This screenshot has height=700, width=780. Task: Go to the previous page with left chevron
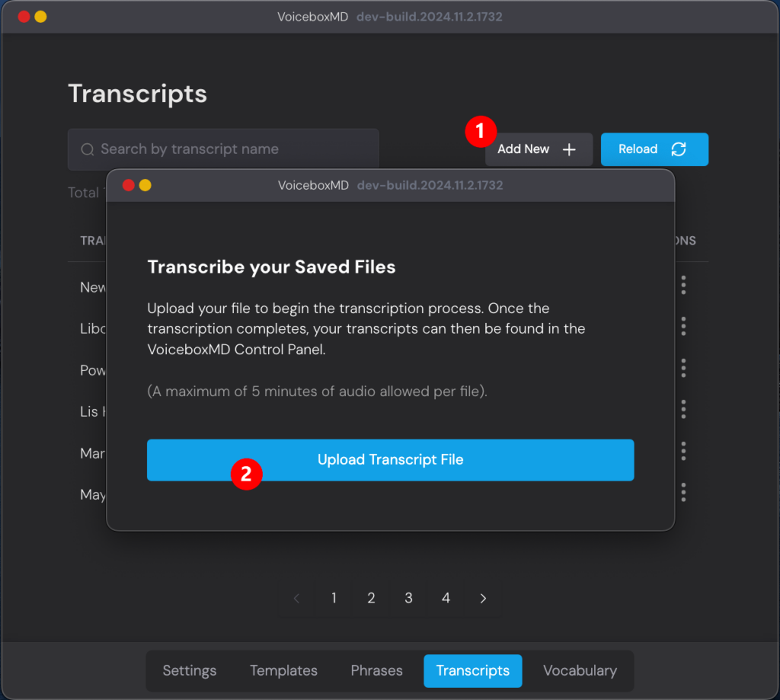click(297, 598)
